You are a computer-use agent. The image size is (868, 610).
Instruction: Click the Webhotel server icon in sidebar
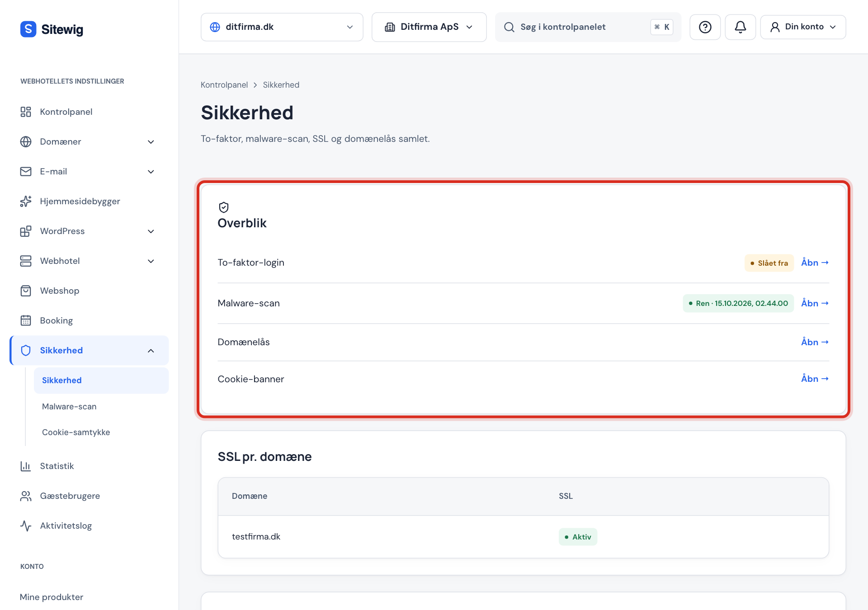26,261
